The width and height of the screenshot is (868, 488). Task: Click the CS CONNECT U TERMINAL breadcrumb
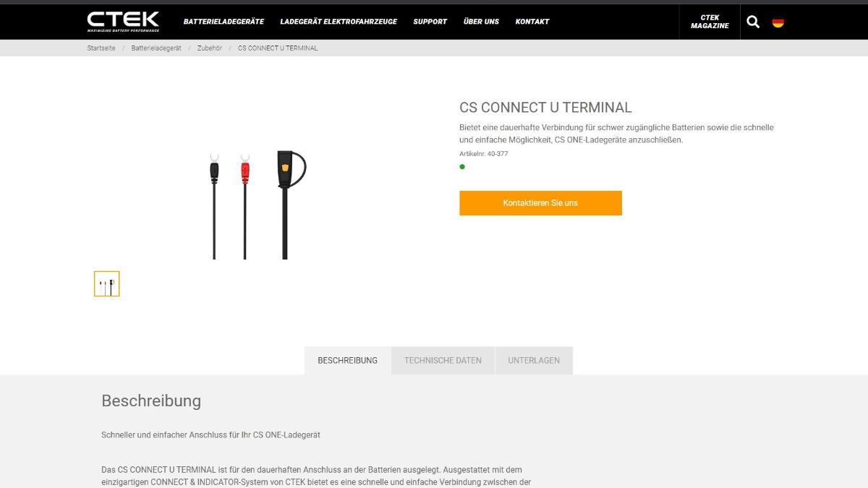pos(278,48)
